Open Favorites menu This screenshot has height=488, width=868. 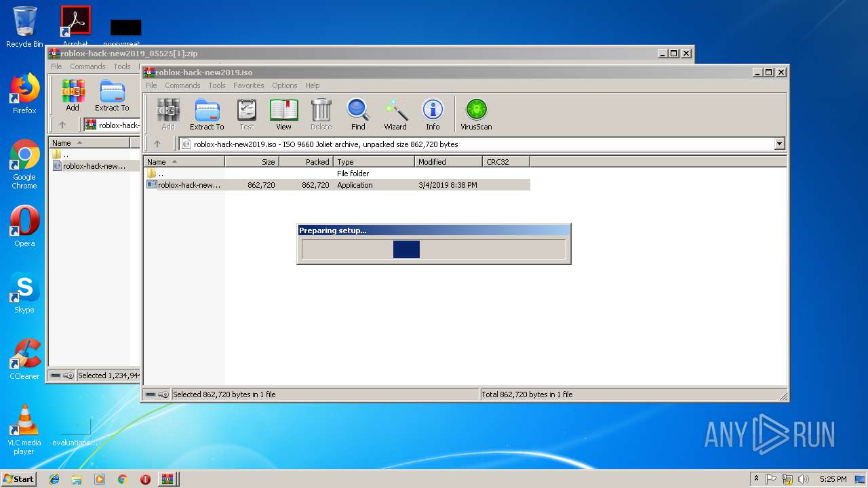[x=249, y=85]
